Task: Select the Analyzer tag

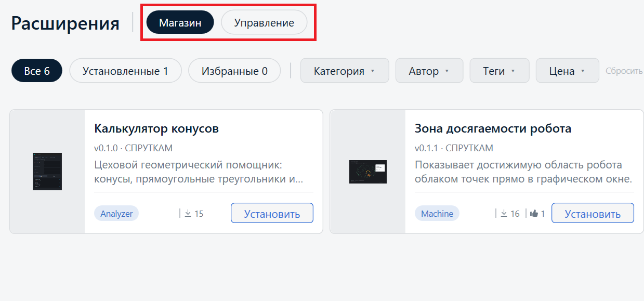Action: [x=116, y=213]
